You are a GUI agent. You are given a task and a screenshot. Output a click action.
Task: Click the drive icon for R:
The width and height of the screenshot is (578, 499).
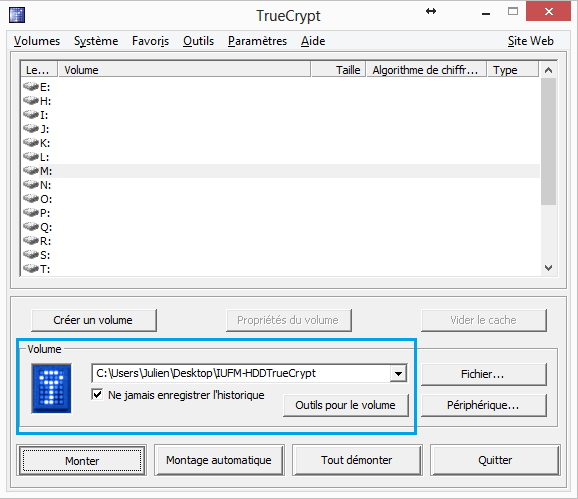click(x=31, y=241)
